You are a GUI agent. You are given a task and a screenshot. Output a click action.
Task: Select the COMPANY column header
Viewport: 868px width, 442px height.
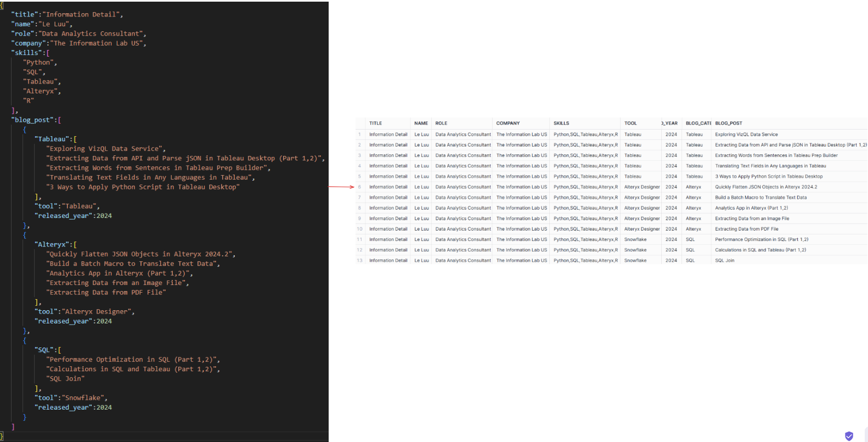[x=508, y=124]
